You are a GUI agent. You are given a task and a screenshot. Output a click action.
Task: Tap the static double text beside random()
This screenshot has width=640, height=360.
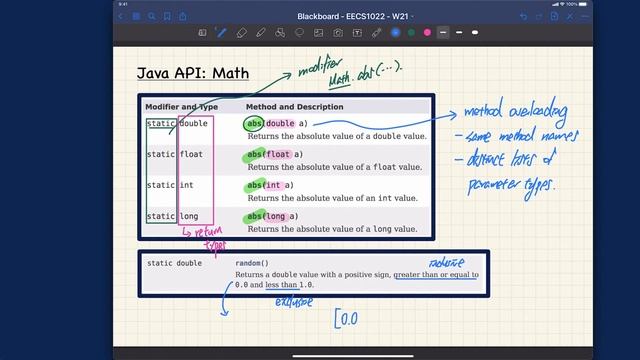(x=174, y=263)
